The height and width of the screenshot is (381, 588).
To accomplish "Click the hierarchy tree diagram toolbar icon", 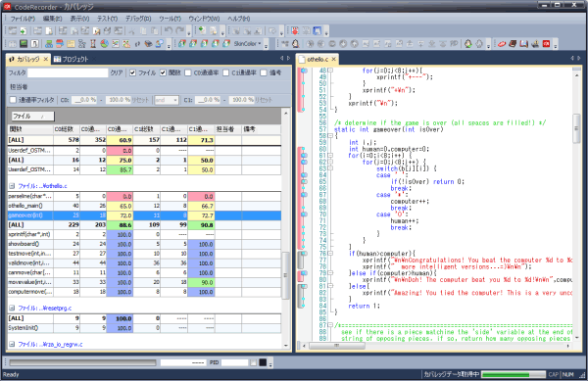I will 82,44.
